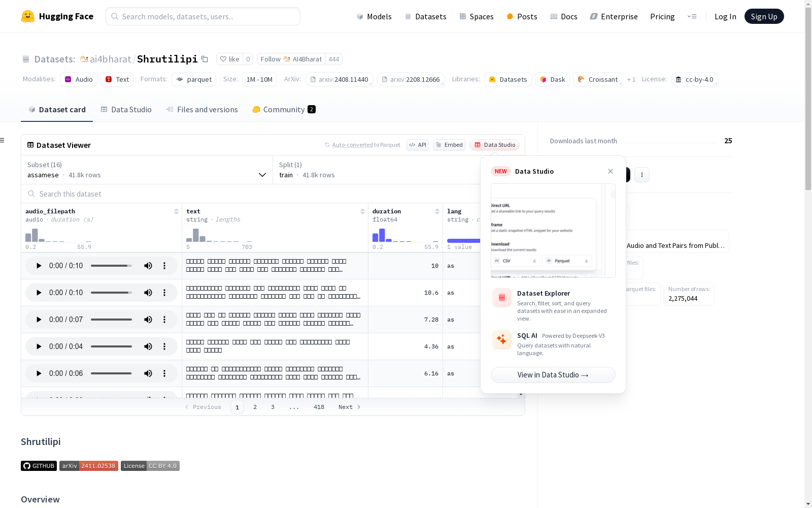Viewport: 812px width, 508px height.
Task: Open more options on first audio player
Action: click(x=164, y=266)
